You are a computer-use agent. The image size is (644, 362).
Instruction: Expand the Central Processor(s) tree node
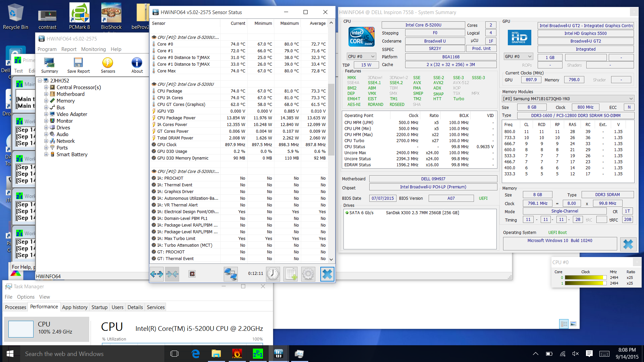coord(46,87)
